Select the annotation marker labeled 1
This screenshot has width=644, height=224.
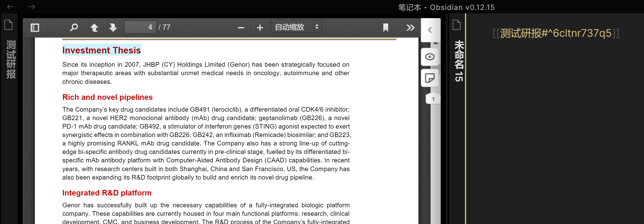(433, 98)
